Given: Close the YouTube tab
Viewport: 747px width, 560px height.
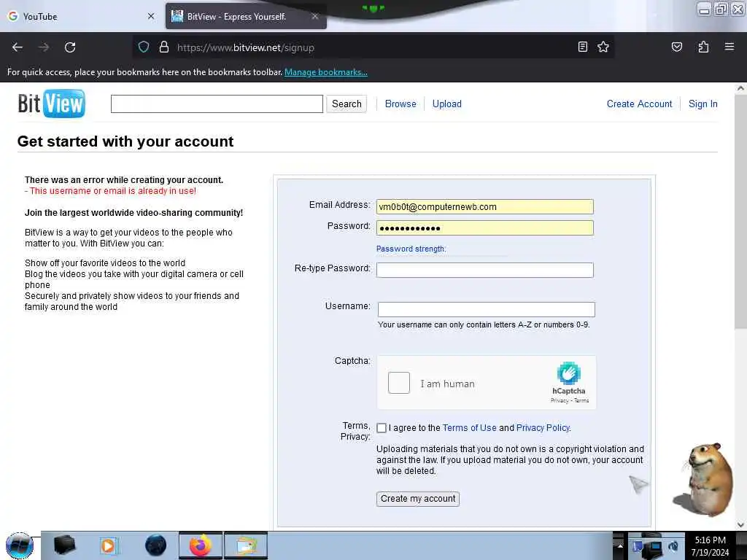Looking at the screenshot, I should (x=151, y=16).
